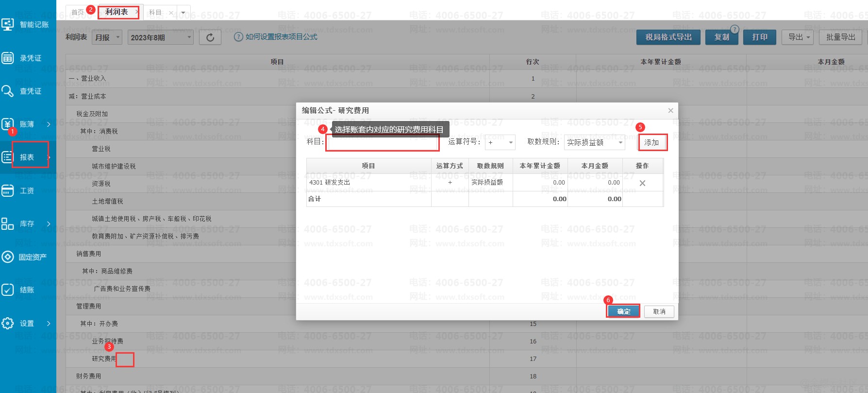This screenshot has height=393, width=868.
Task: Delete the 4301 研发支出 row with X
Action: (x=642, y=183)
